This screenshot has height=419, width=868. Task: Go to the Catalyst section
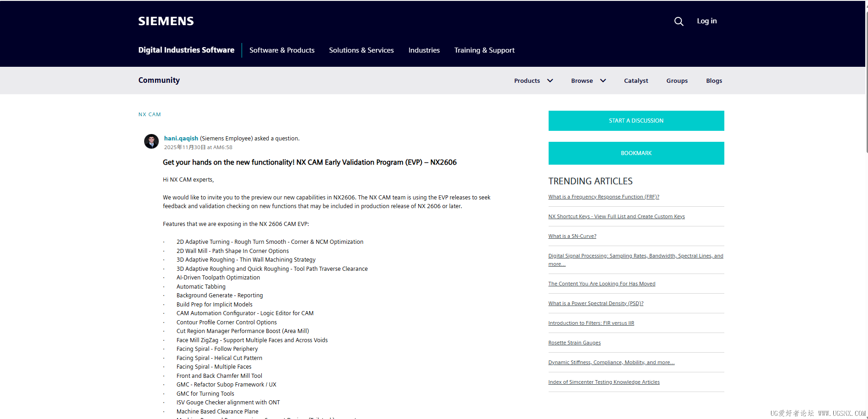[636, 81]
